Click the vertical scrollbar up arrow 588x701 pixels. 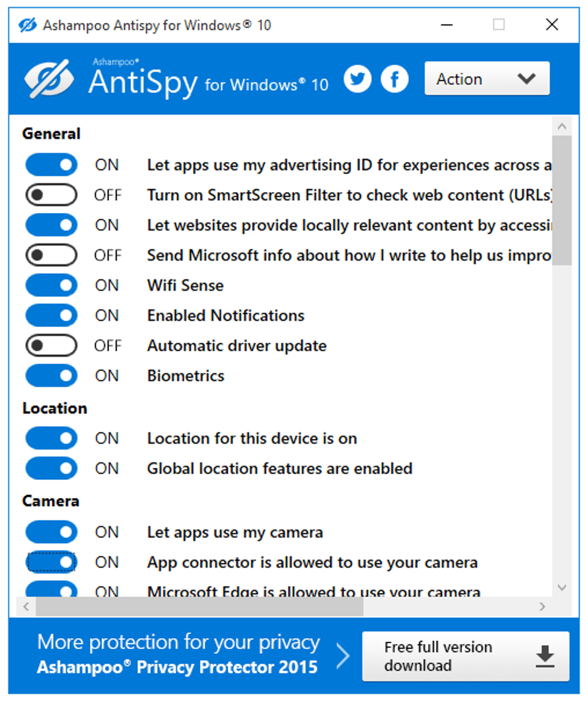(562, 126)
